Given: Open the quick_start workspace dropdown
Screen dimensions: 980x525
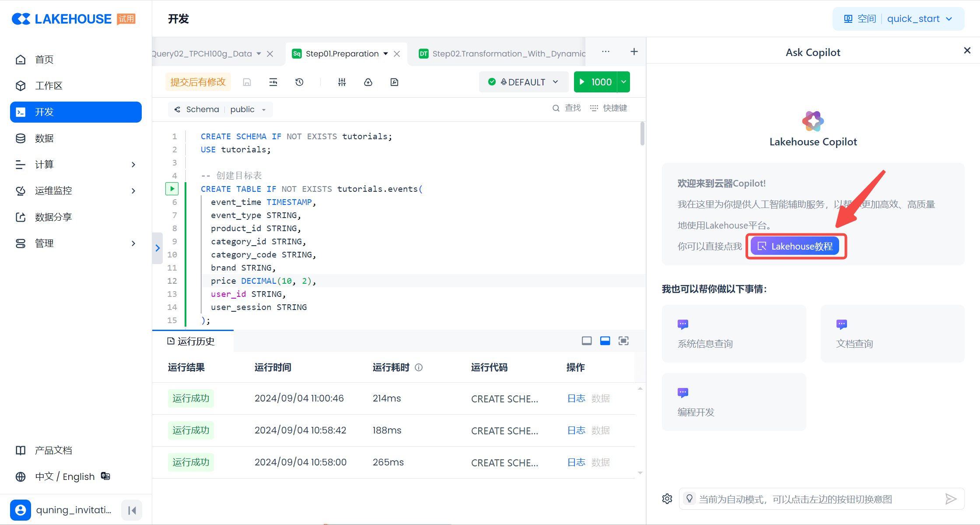Looking at the screenshot, I should [x=919, y=19].
